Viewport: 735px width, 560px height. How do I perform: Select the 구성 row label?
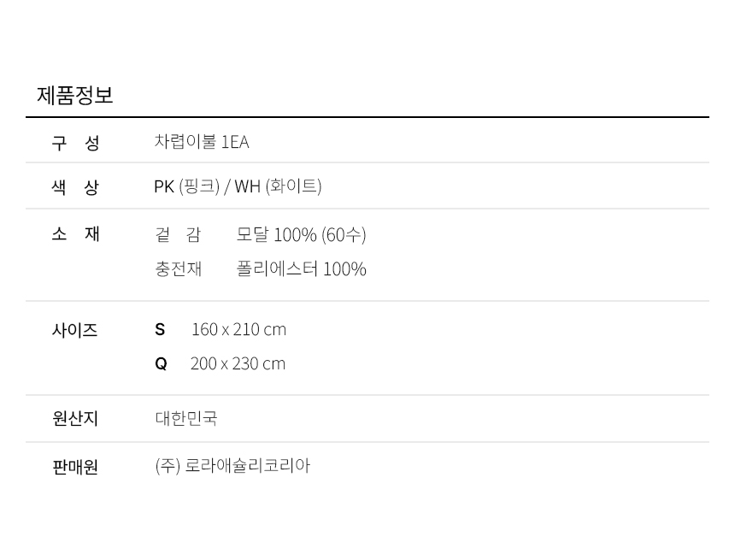pos(75,143)
